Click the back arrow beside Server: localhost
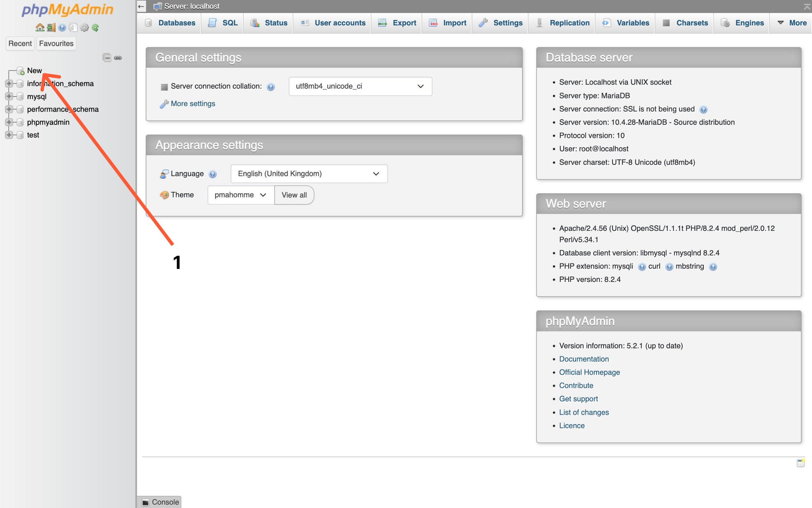812x508 pixels. point(141,6)
